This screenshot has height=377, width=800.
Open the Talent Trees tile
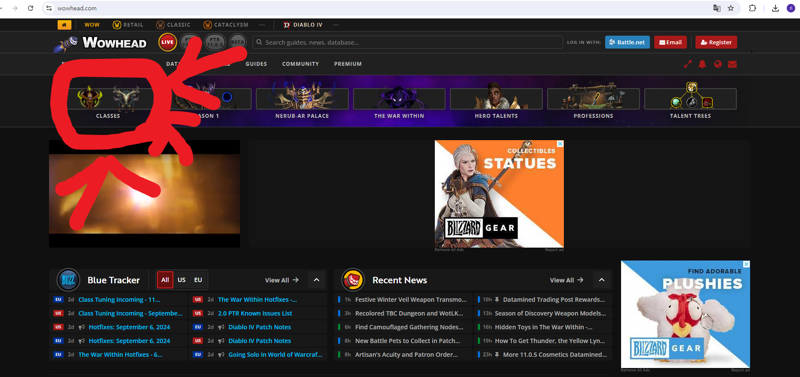tap(690, 102)
